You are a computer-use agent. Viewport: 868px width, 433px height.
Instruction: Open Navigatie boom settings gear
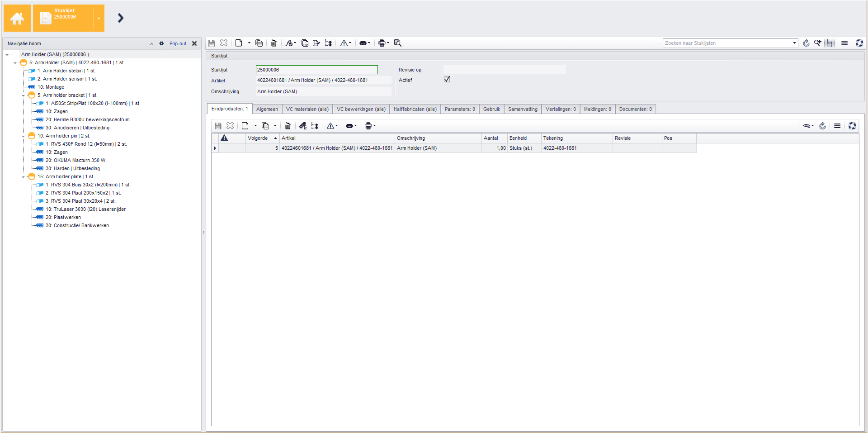tap(161, 44)
